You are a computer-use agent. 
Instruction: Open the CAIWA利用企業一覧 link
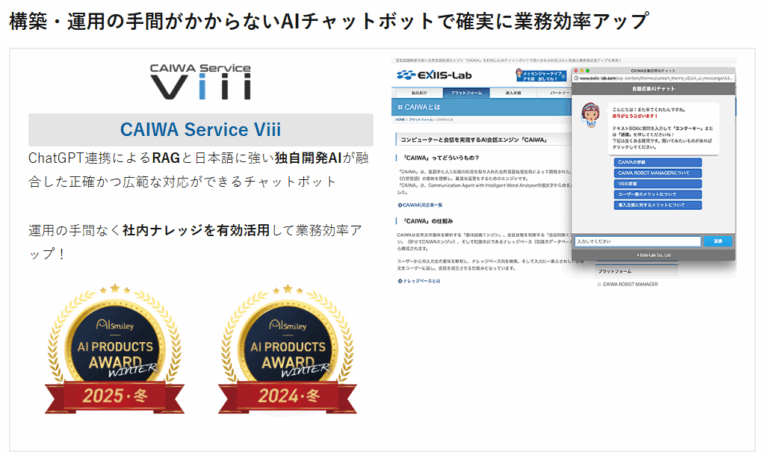click(x=420, y=205)
